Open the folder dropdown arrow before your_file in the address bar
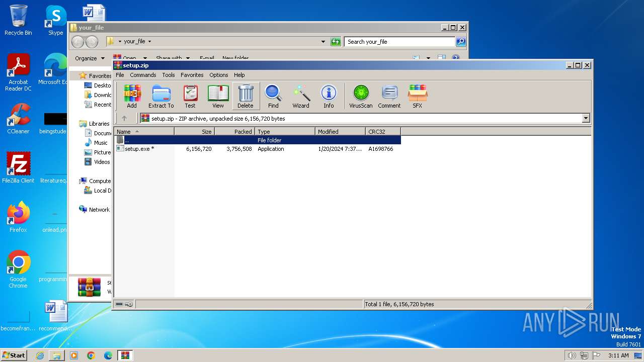This screenshot has height=362, width=644. tap(120, 42)
